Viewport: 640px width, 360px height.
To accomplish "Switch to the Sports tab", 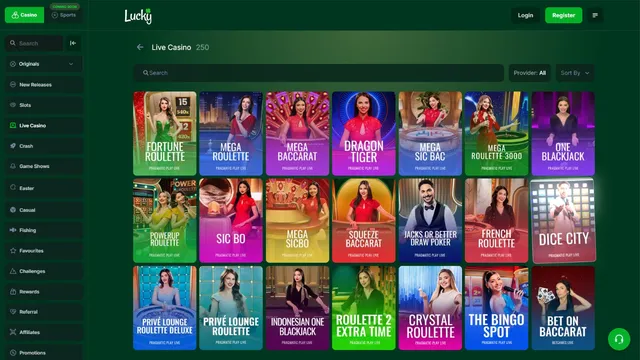I will (x=64, y=15).
